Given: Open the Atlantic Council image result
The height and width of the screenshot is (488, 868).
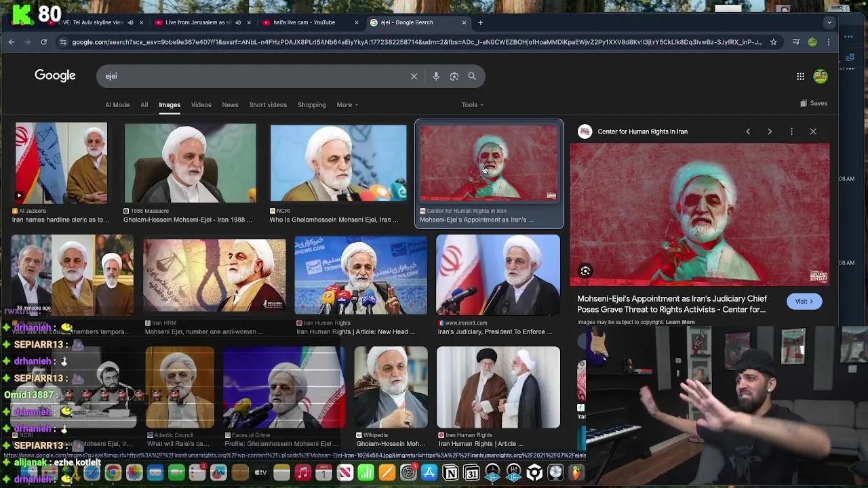Looking at the screenshot, I should (x=180, y=387).
